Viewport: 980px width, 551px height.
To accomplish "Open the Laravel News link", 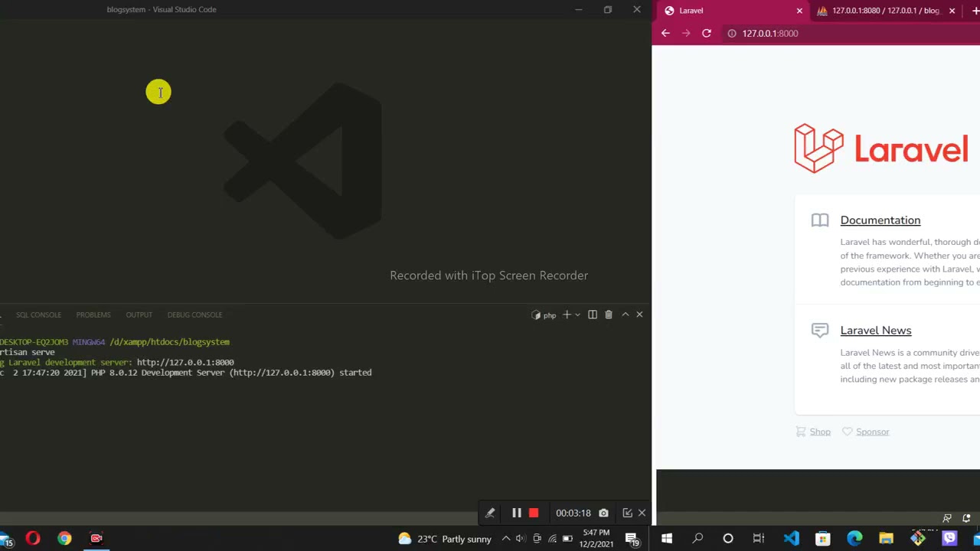I will click(876, 331).
